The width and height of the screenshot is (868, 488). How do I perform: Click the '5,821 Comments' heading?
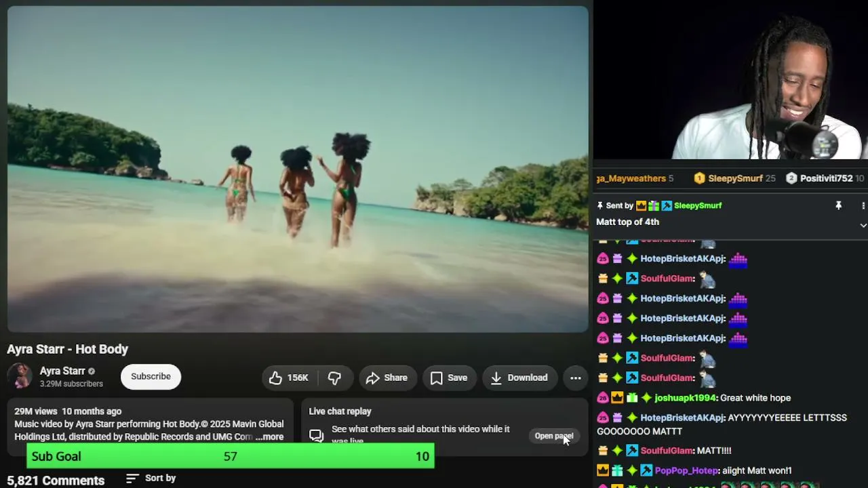click(x=56, y=481)
